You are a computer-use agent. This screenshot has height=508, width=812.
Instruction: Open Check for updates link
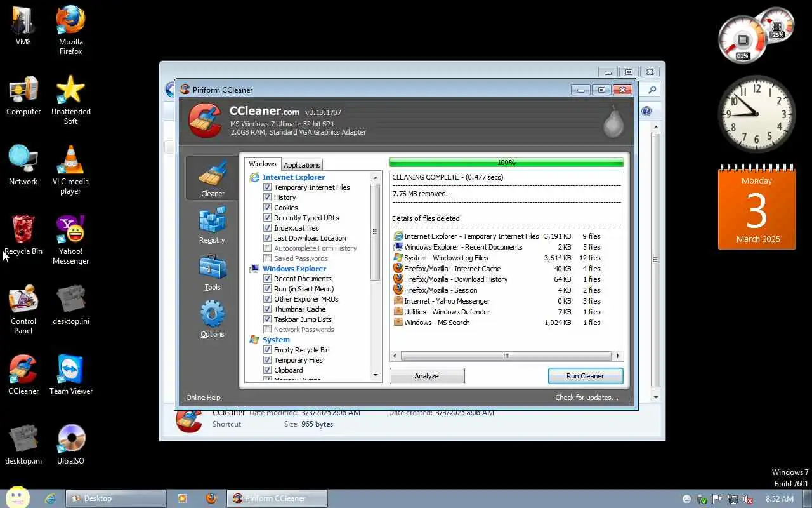coord(587,398)
